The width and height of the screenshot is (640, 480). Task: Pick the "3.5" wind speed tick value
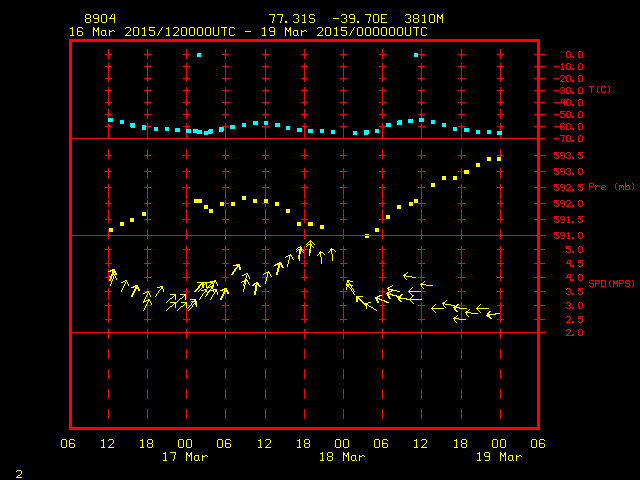(x=574, y=291)
